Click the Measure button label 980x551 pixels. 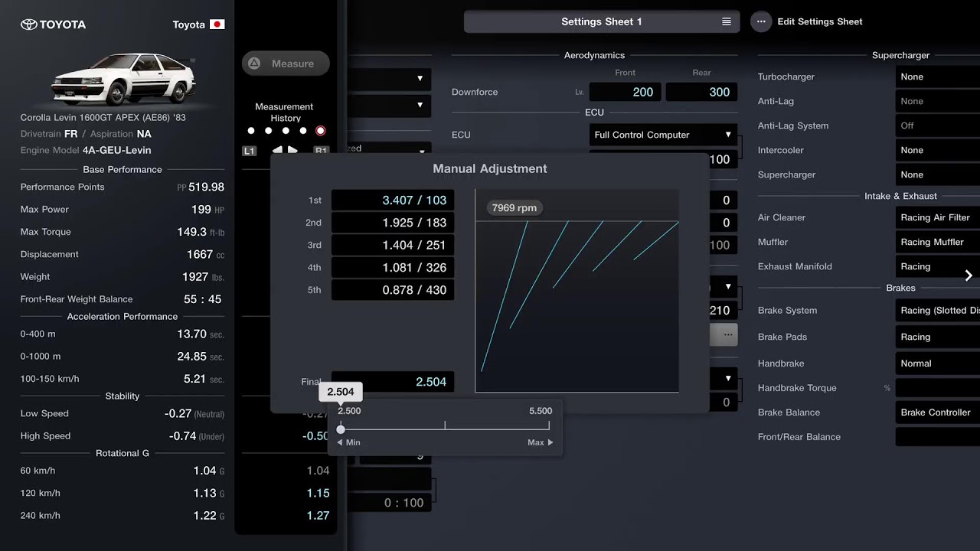click(292, 64)
